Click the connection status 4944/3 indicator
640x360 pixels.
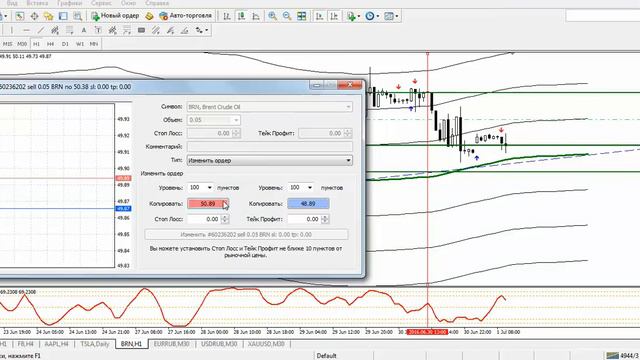[622, 356]
